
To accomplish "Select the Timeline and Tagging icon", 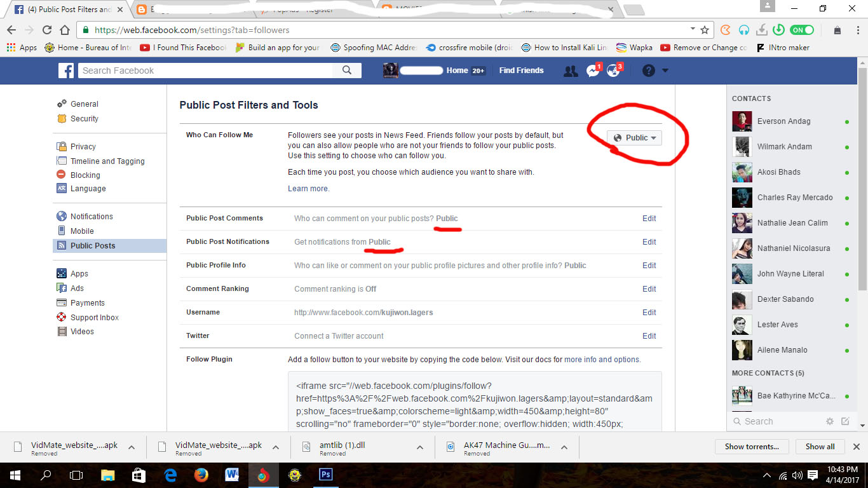I will point(61,161).
